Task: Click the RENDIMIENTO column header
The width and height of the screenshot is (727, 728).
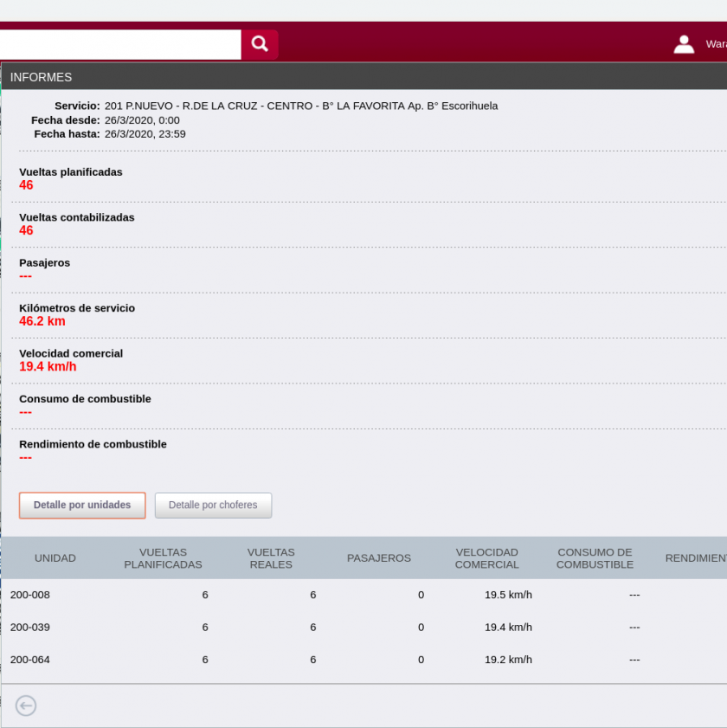Action: click(x=695, y=558)
